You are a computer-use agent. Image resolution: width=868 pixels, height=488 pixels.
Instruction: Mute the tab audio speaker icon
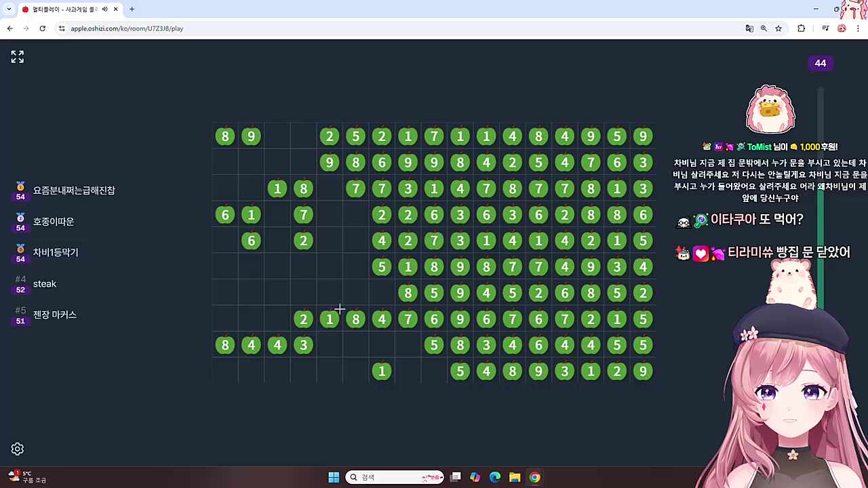click(104, 9)
